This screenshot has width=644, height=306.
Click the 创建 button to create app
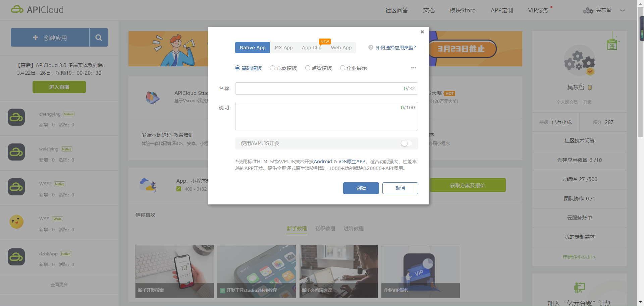[x=361, y=188]
